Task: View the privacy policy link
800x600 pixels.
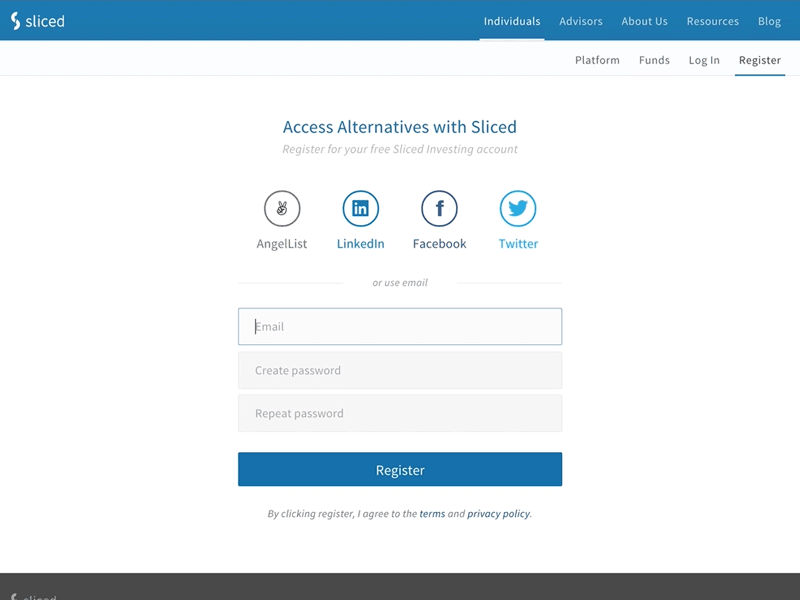Action: click(500, 513)
